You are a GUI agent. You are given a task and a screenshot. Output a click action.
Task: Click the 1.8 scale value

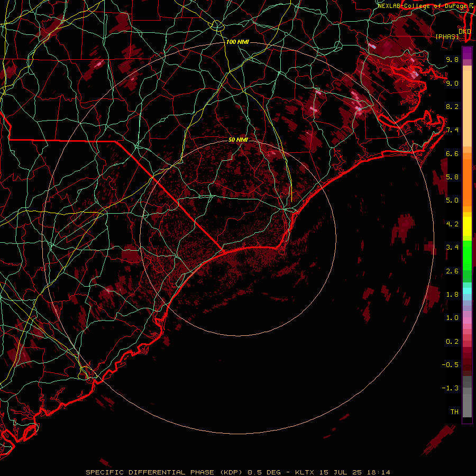click(452, 295)
